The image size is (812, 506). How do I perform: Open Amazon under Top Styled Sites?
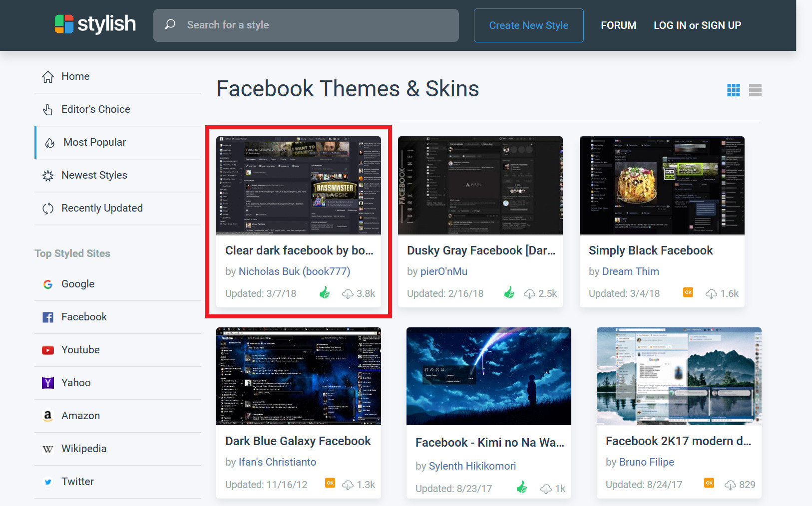coord(118,416)
